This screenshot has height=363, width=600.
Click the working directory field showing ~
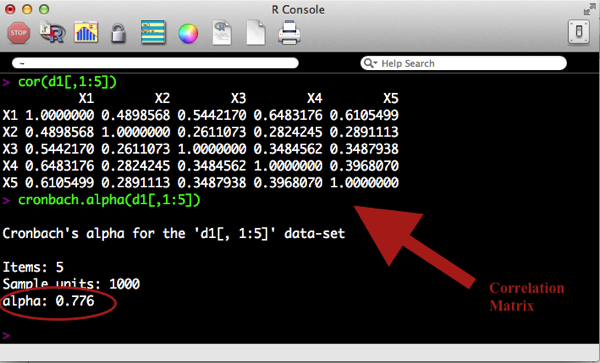155,63
